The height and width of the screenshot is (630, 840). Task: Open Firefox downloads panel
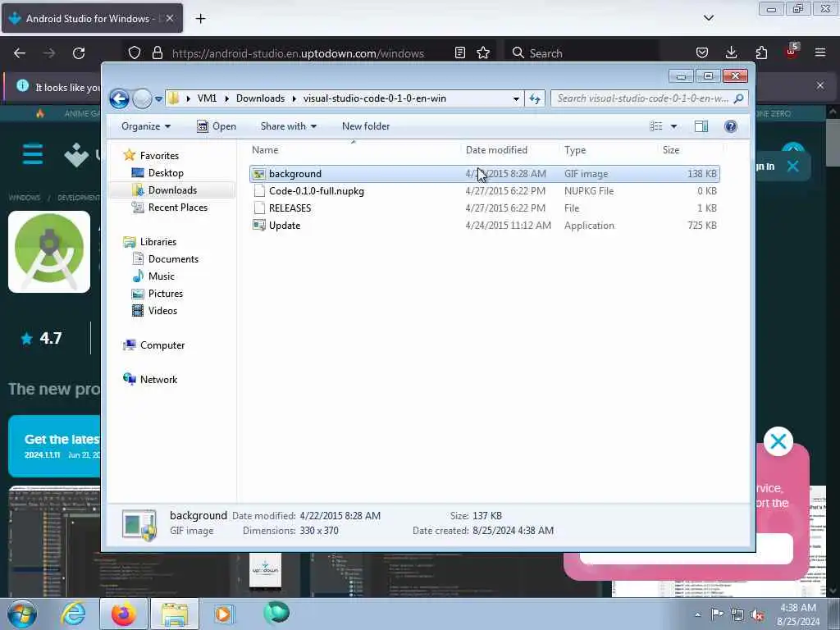pyautogui.click(x=731, y=53)
